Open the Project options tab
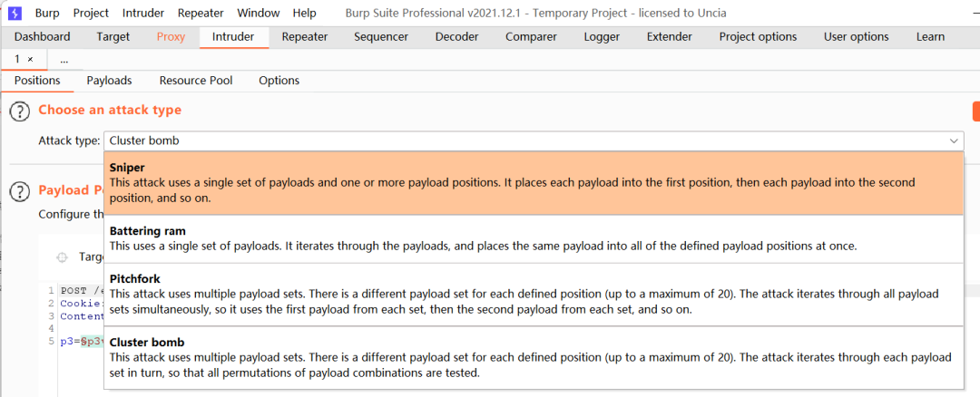This screenshot has height=397, width=980. [758, 37]
